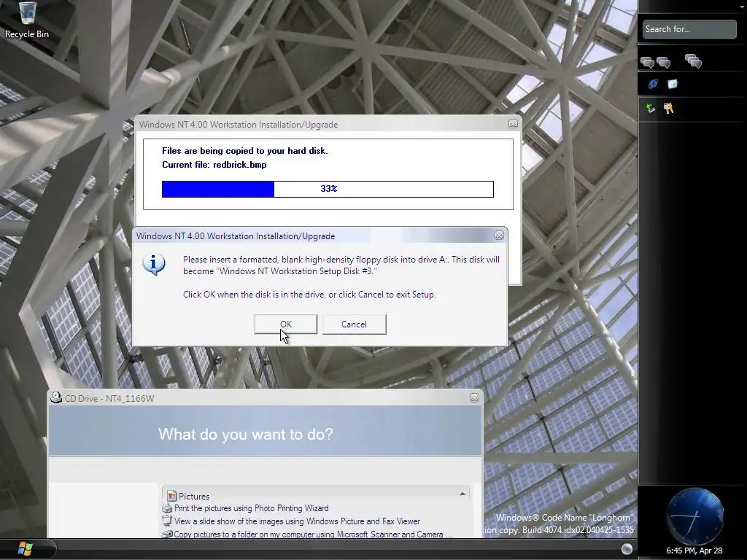747x560 pixels.
Task: Click OK to confirm floppy disk inserted
Action: [x=285, y=324]
